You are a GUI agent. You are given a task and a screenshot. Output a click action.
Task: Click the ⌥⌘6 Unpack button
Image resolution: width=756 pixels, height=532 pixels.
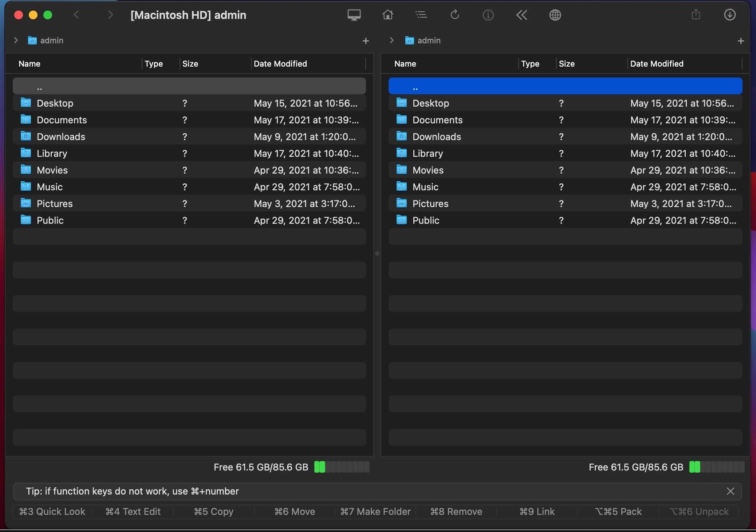point(699,512)
